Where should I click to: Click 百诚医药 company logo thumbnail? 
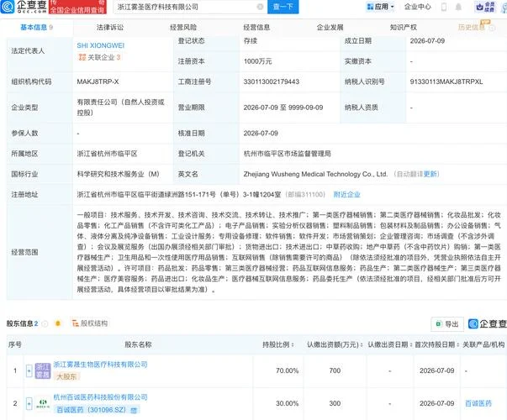point(43,403)
